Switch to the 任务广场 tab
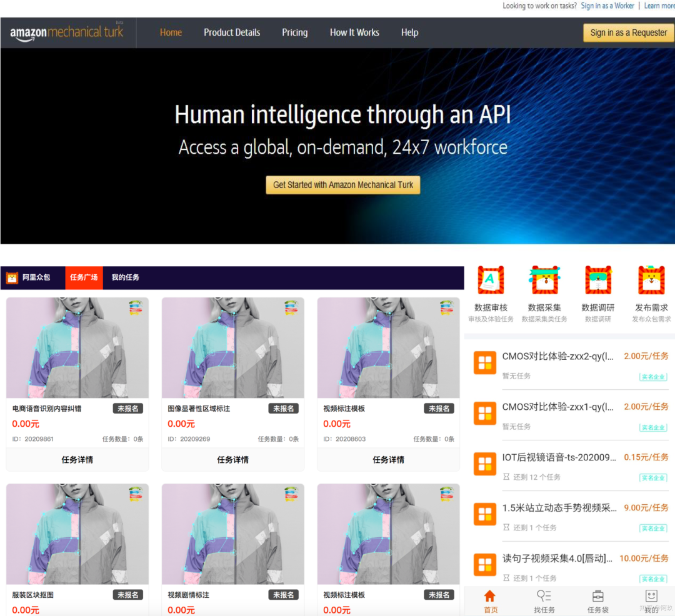The image size is (675, 616). (x=84, y=277)
